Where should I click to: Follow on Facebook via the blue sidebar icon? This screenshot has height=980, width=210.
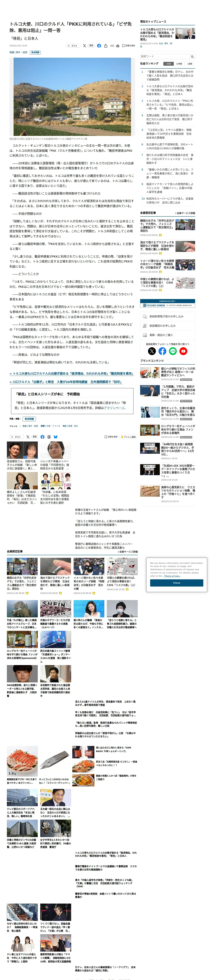click(x=162, y=351)
